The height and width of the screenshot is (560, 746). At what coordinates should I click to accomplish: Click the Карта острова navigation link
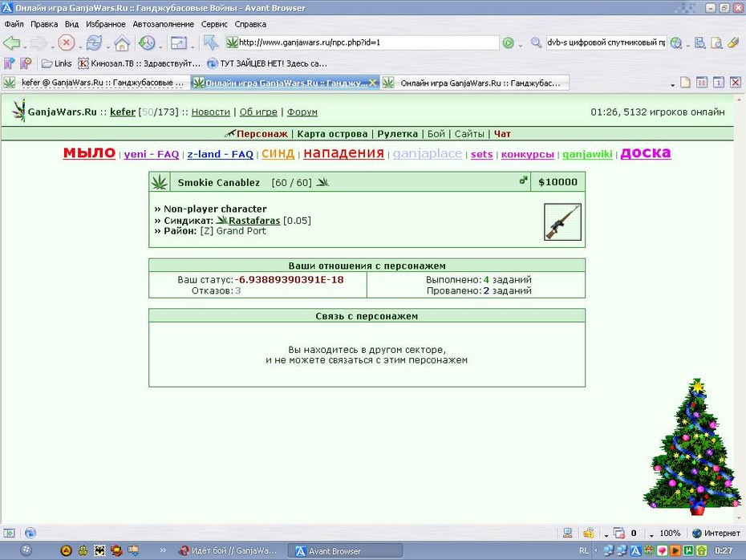(x=332, y=134)
